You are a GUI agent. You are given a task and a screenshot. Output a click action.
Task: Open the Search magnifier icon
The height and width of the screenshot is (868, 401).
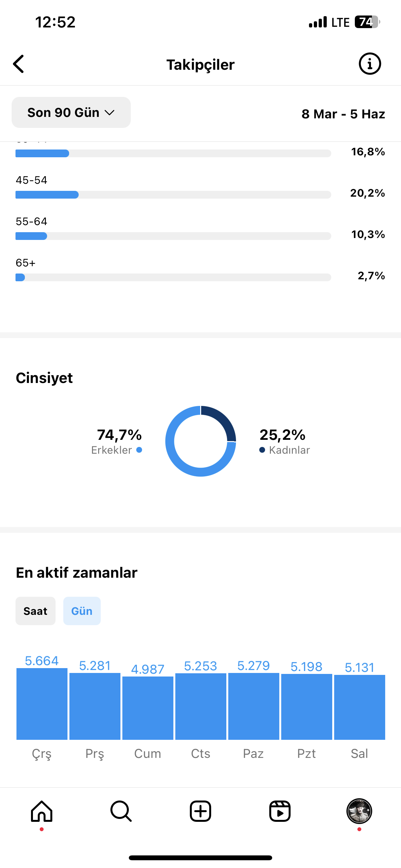coord(121,811)
